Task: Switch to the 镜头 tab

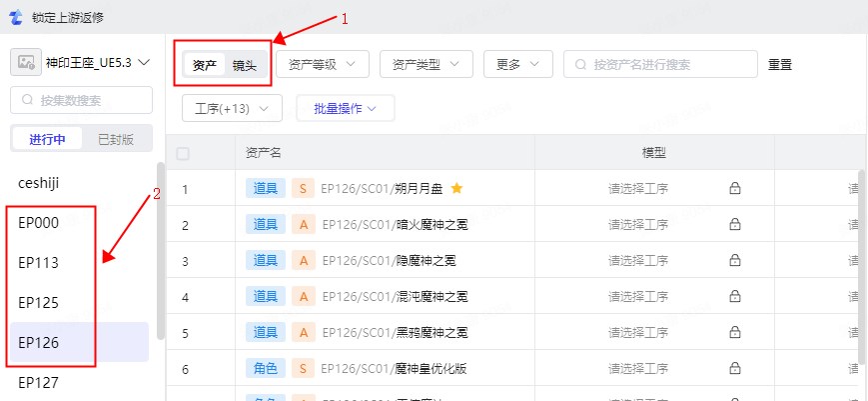Action: 245,65
